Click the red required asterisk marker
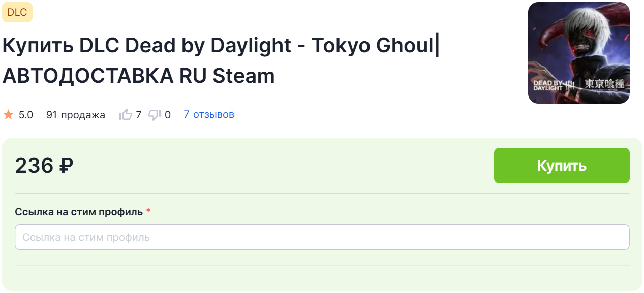Screen dimensions: 644x293 point(148,212)
